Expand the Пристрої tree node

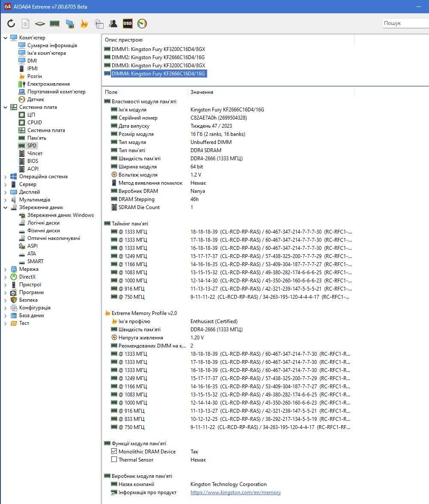point(5,285)
